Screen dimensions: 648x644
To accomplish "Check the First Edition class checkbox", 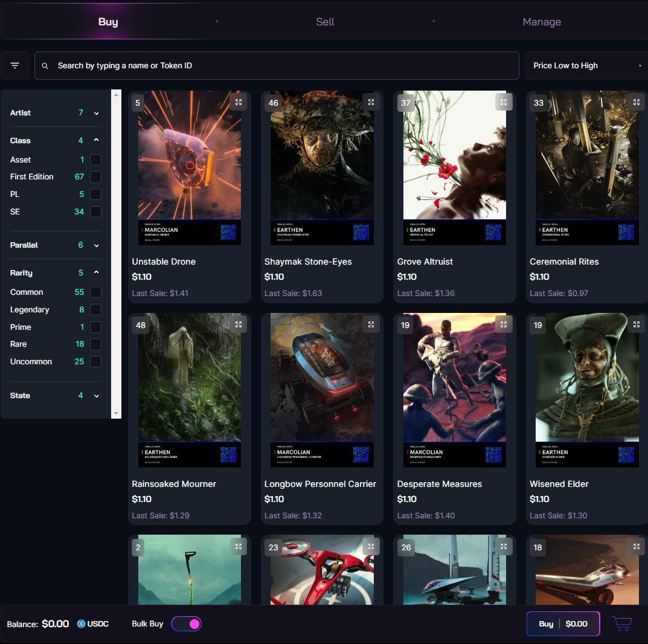I will coord(95,177).
